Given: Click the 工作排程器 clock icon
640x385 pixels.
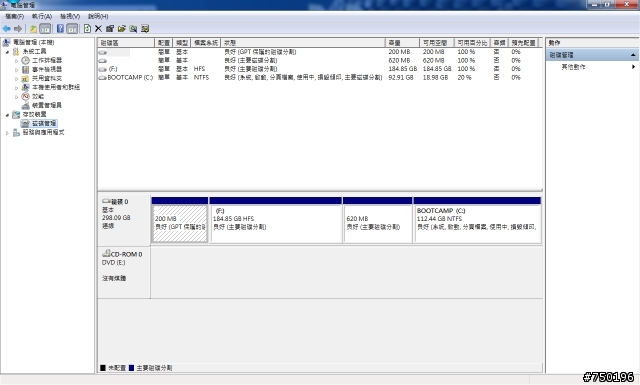Looking at the screenshot, I should click(x=25, y=60).
